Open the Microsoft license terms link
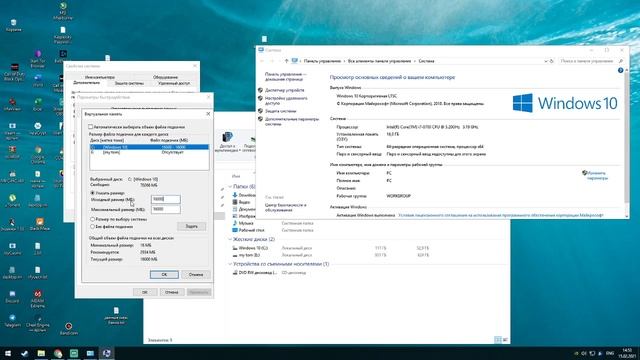Image resolution: width=640 pixels, height=360 pixels. coord(500,215)
